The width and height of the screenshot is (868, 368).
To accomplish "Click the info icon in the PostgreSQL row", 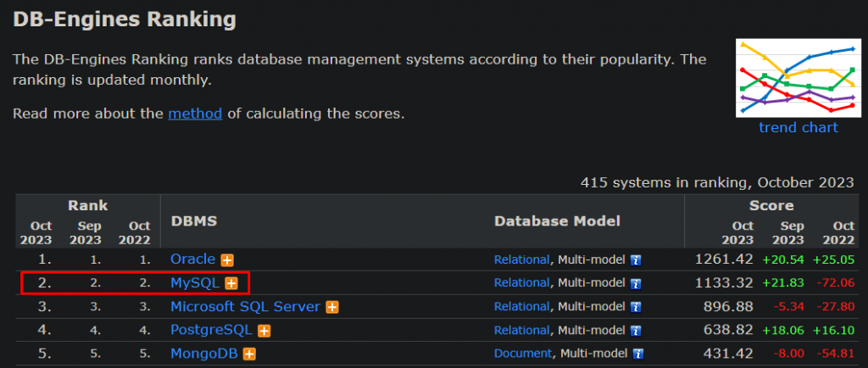I will [x=636, y=332].
